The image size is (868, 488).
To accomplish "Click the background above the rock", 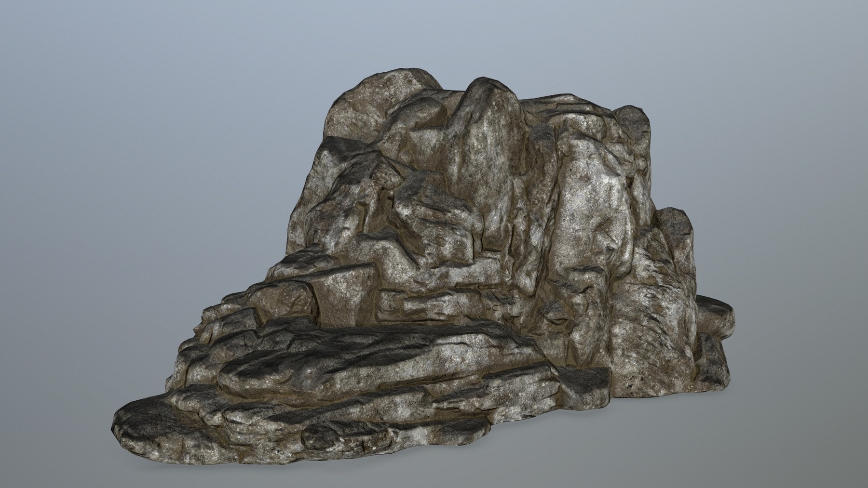I will click(434, 34).
